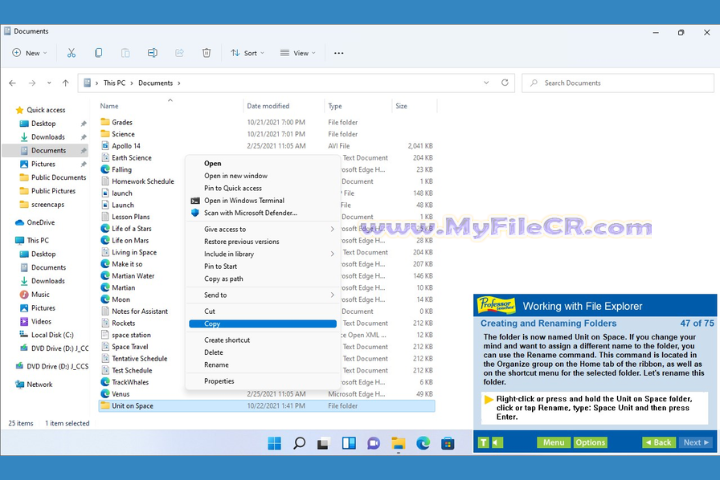Sort by Date modified column header
720x480 pixels.
click(268, 106)
